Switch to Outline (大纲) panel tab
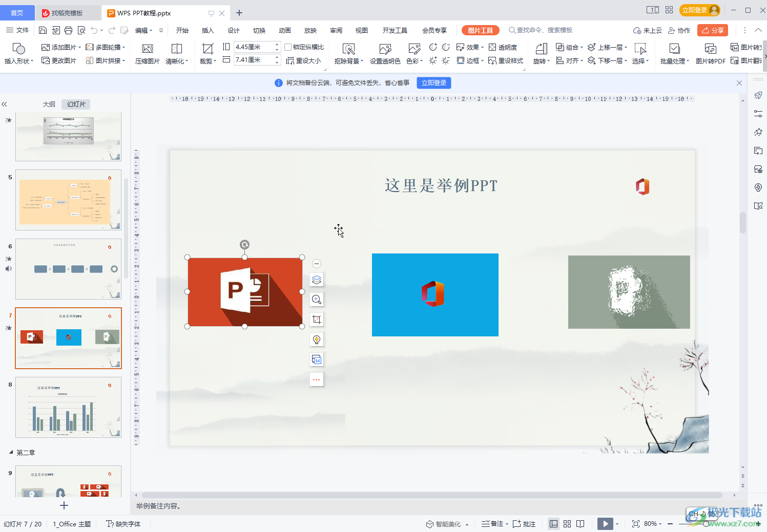 [49, 104]
